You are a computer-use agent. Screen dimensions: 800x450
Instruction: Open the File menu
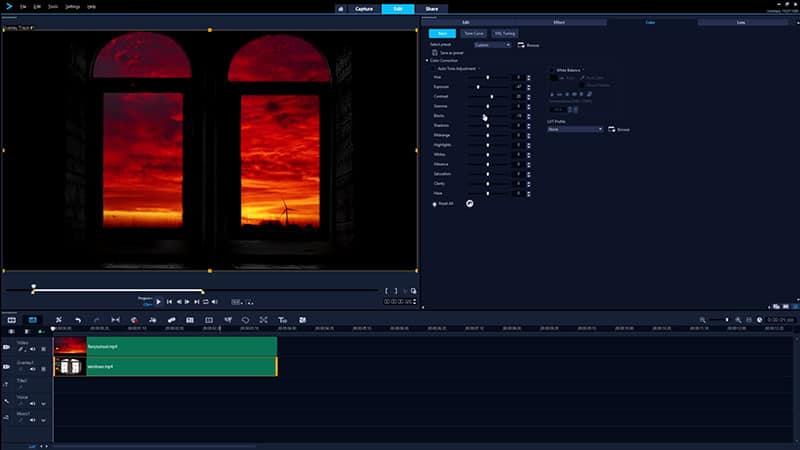pos(23,7)
